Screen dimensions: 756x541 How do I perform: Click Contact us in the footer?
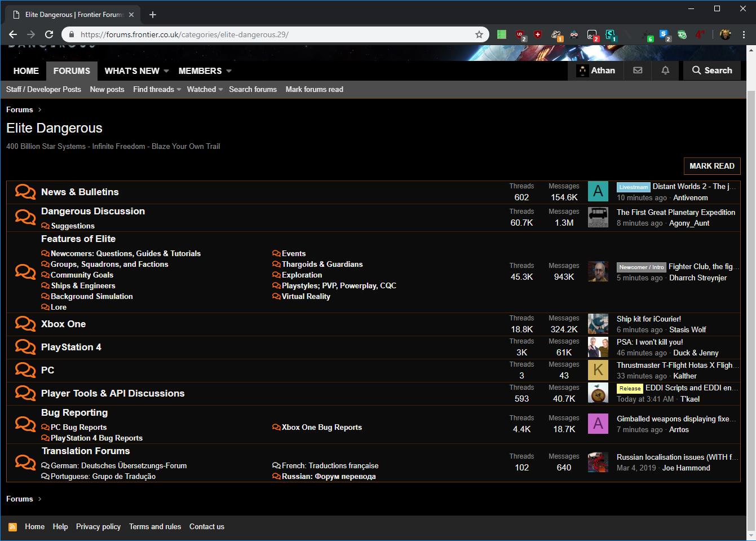click(207, 526)
